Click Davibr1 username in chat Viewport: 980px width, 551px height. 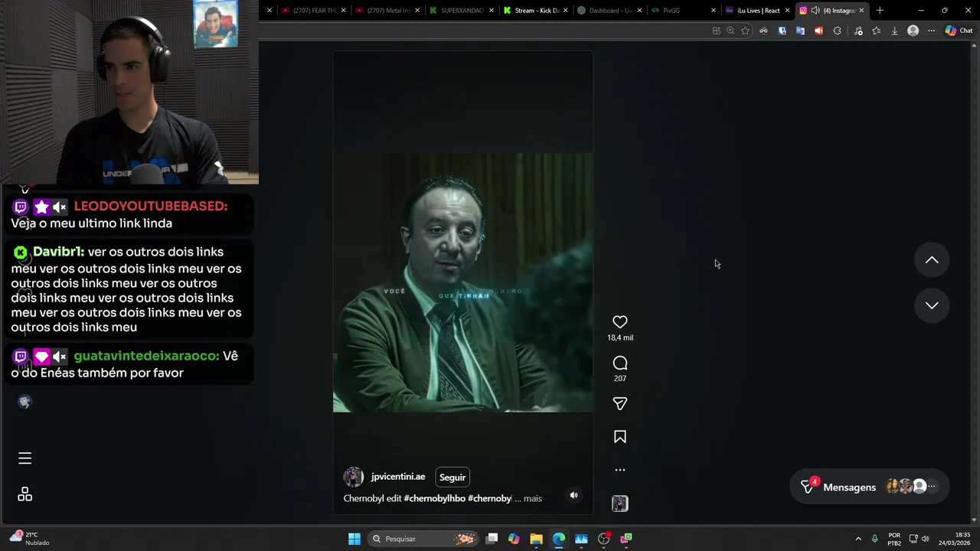[57, 252]
